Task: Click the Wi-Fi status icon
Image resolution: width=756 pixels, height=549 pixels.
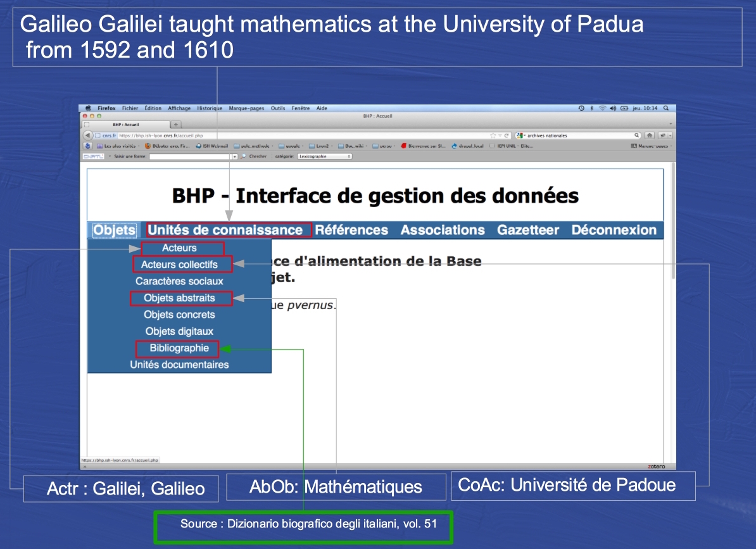Action: click(602, 108)
